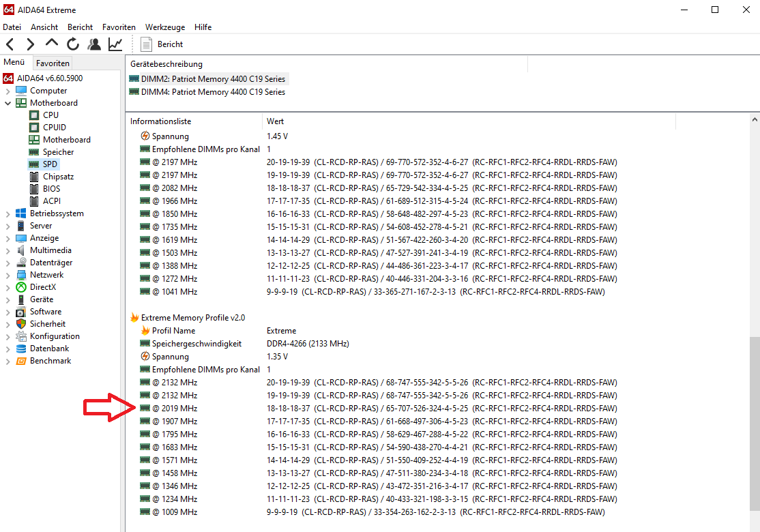This screenshot has height=532, width=760.
Task: Select the Speicher memory icon
Action: click(34, 152)
